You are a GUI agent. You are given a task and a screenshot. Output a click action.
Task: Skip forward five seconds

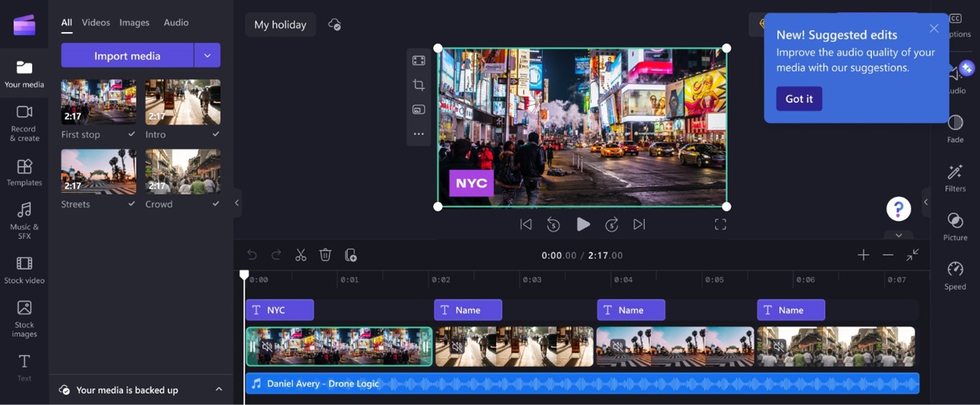point(612,224)
